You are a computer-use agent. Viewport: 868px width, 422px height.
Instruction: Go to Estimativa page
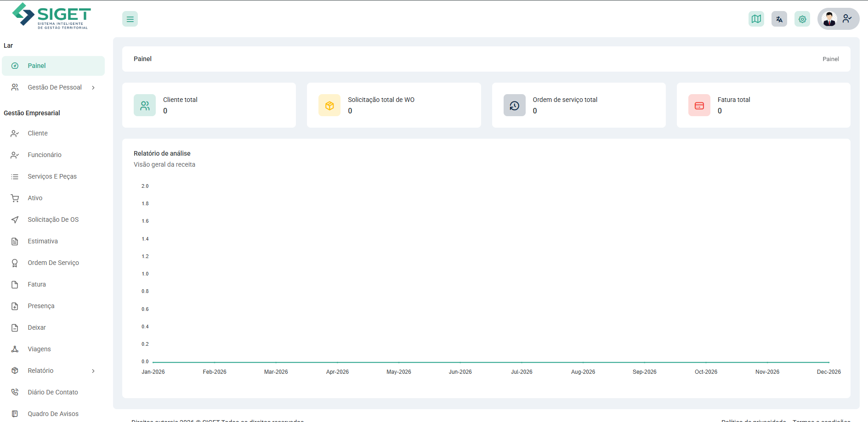[53, 241]
